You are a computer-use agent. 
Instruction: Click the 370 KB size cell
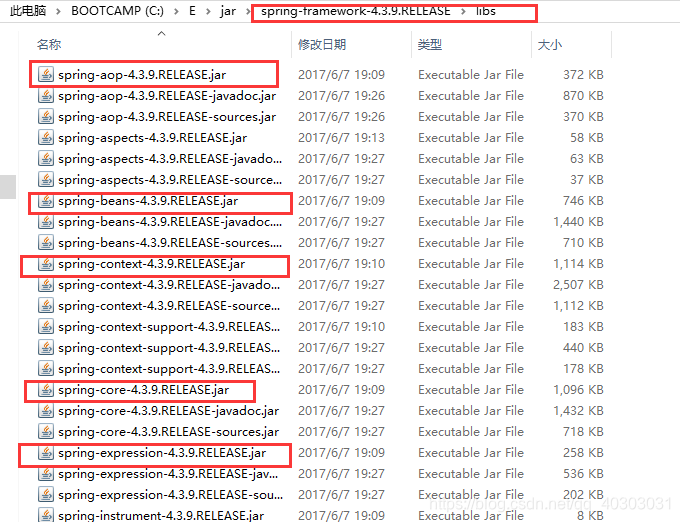click(x=583, y=117)
